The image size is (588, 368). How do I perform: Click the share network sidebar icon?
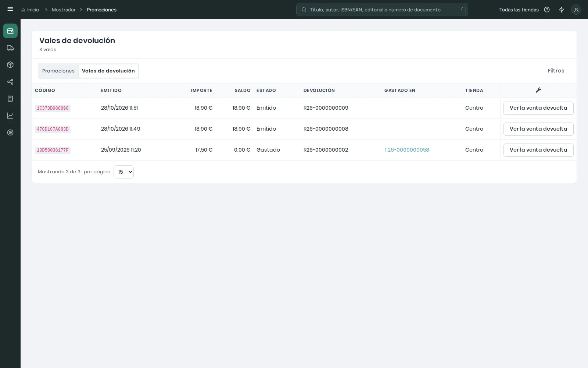10,82
